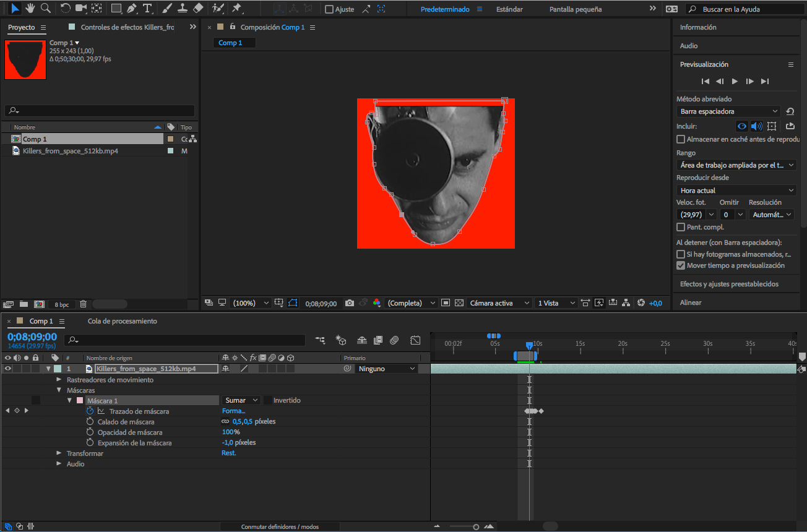Expand Rastreadores de movimiento group
Screen dimensions: 807x532
(59, 380)
